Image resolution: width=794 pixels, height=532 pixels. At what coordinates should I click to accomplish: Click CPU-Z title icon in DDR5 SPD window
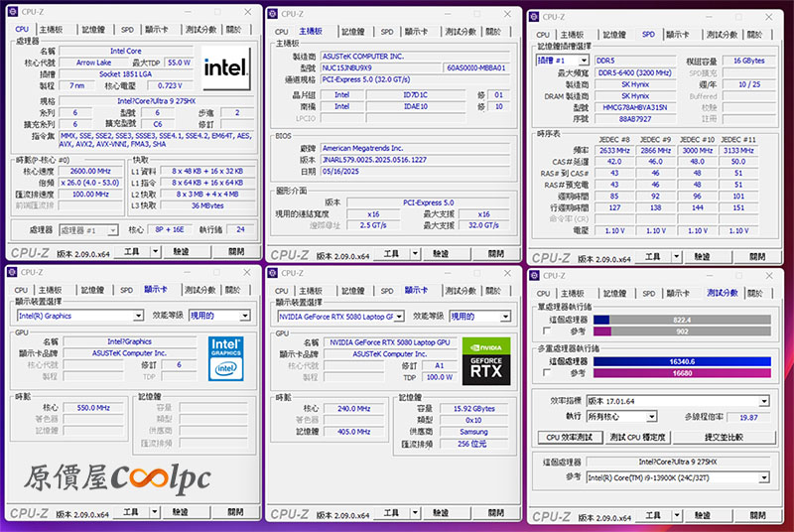[x=534, y=17]
